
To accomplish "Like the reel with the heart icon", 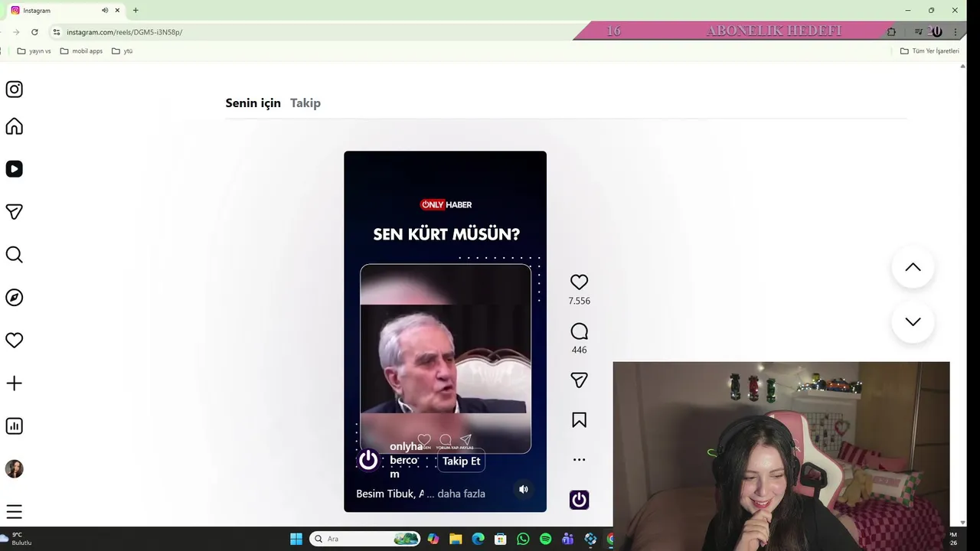I will [x=579, y=282].
